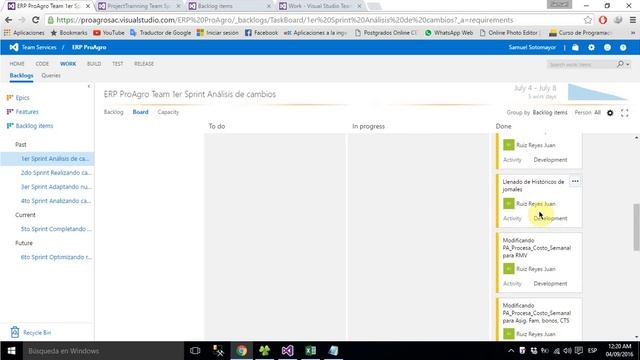This screenshot has height=360, width=640.
Task: Open the Windows Start button
Action: (11, 351)
